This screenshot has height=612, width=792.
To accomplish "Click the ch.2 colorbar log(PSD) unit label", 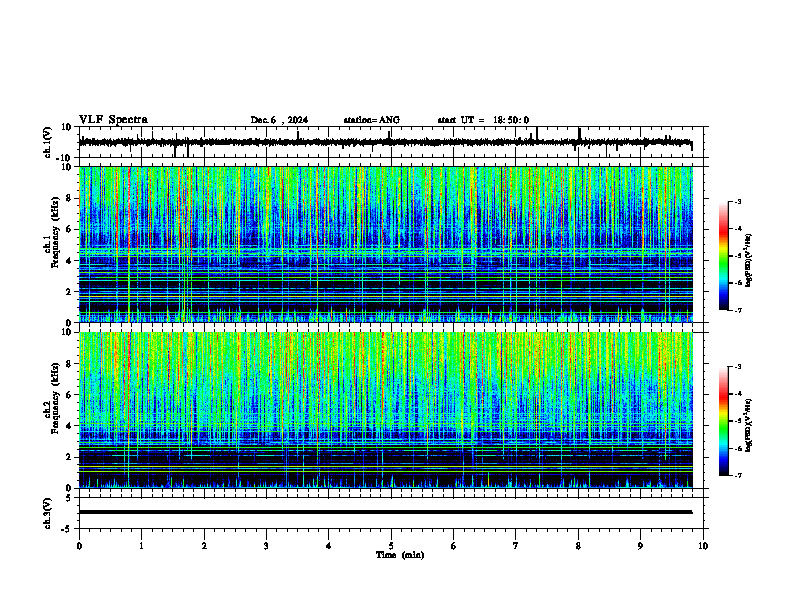I will (749, 425).
